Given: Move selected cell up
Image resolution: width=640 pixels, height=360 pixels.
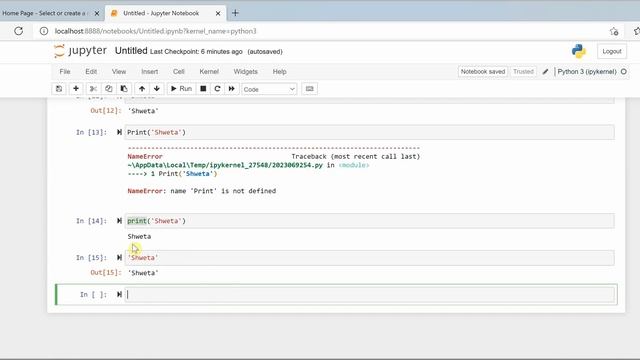Looking at the screenshot, I should pyautogui.click(x=142, y=89).
